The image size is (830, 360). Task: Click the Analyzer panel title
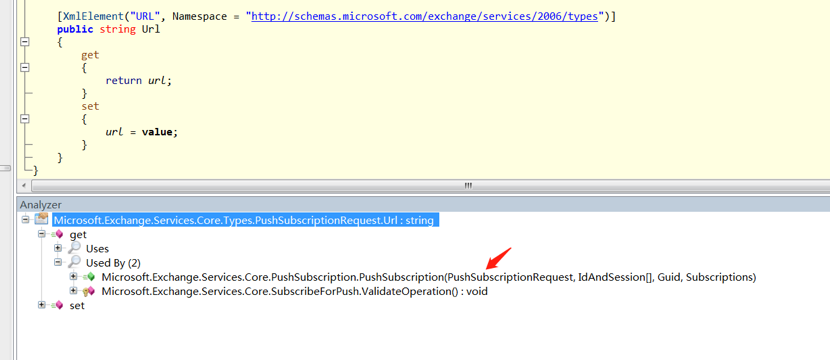click(x=41, y=205)
